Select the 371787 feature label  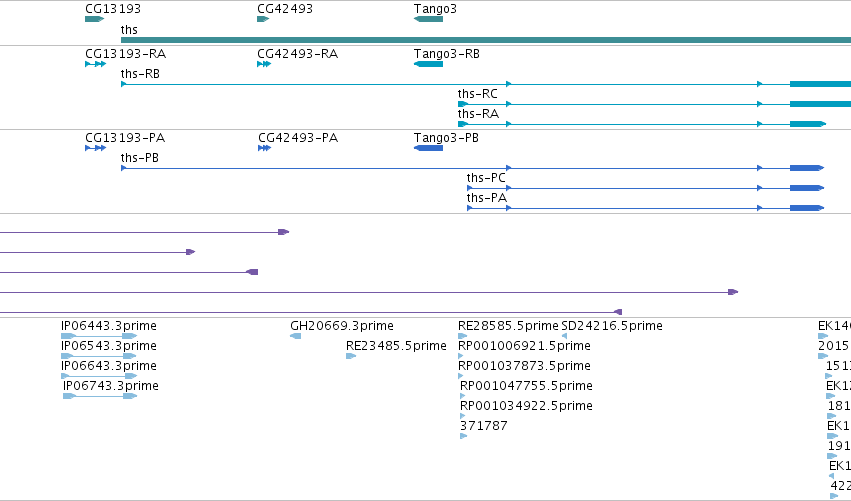tap(484, 426)
